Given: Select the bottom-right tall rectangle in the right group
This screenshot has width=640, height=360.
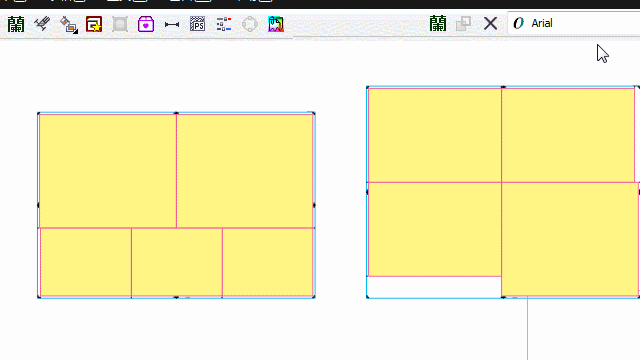Looking at the screenshot, I should coord(570,239).
